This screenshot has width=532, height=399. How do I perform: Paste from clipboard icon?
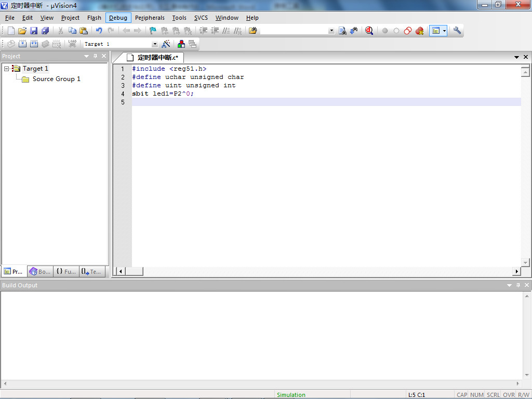[x=84, y=31]
